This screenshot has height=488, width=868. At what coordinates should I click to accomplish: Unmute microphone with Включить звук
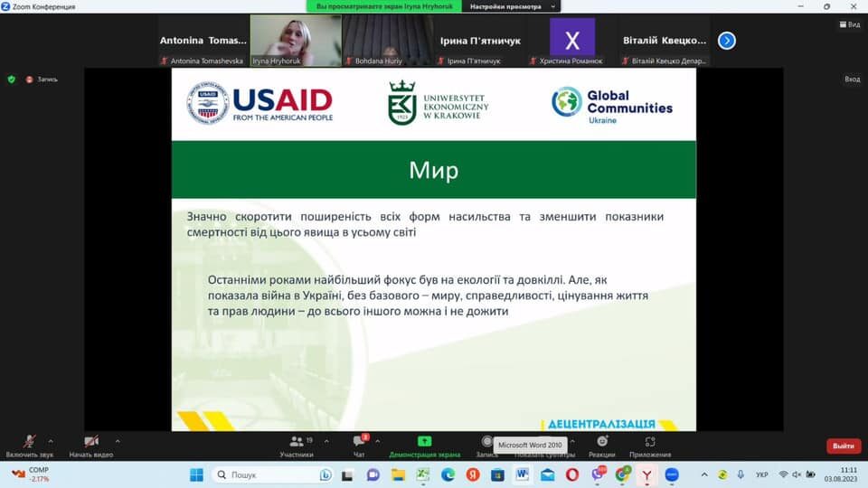(29, 443)
